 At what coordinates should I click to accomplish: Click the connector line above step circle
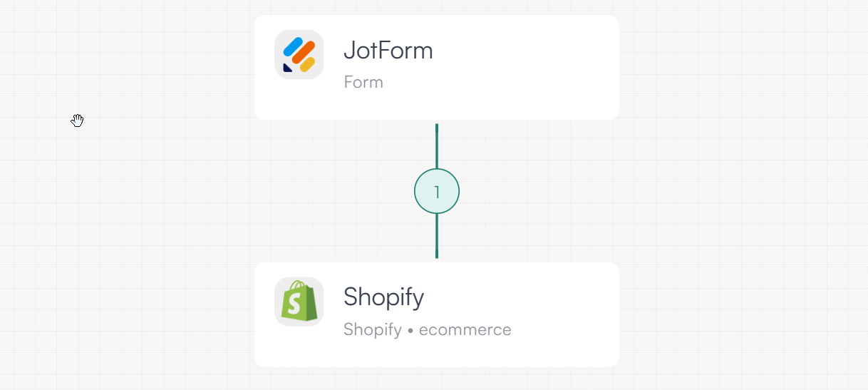coord(437,146)
